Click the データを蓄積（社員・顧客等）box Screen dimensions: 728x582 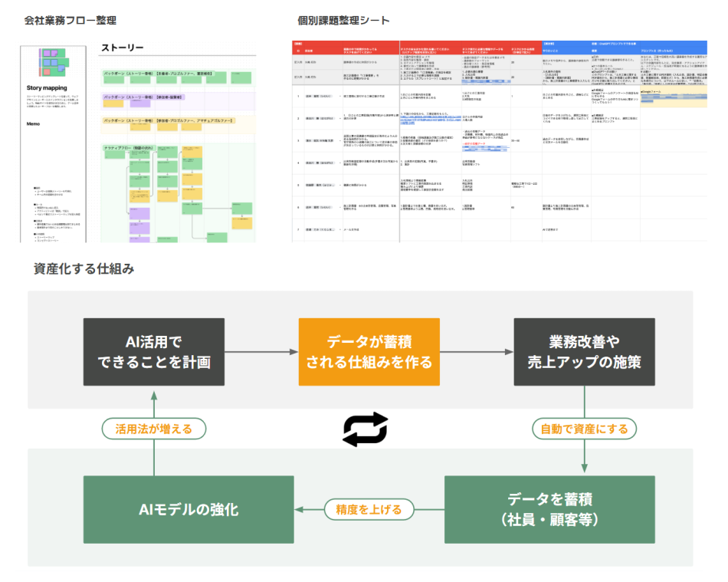(x=549, y=508)
